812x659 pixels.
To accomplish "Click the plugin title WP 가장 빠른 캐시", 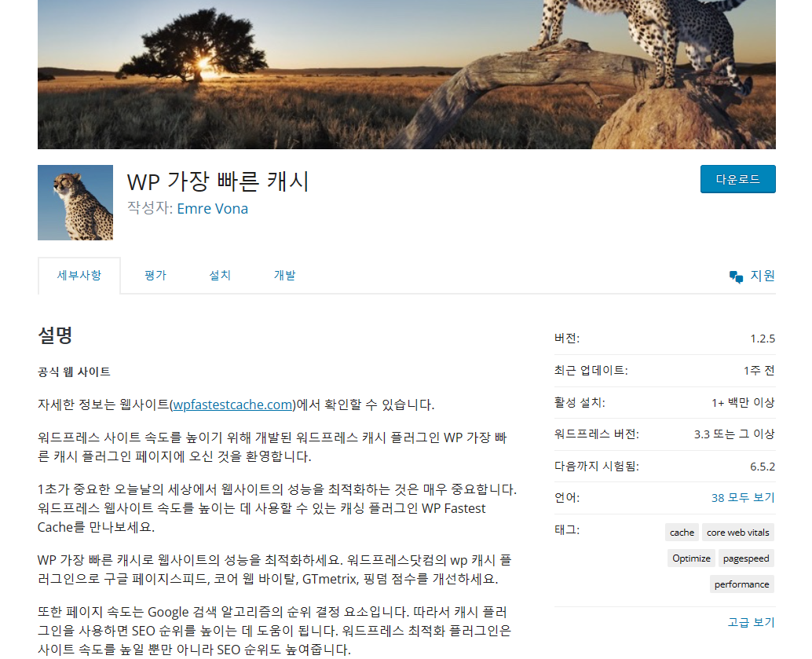I will click(x=218, y=181).
